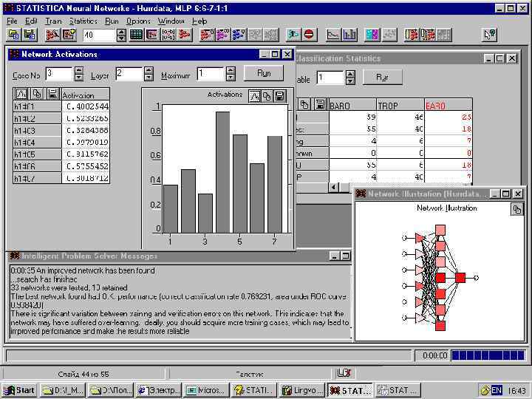Click the cyan and magenta toolbar icon
The width and height of the screenshot is (532, 399).
click(x=372, y=35)
